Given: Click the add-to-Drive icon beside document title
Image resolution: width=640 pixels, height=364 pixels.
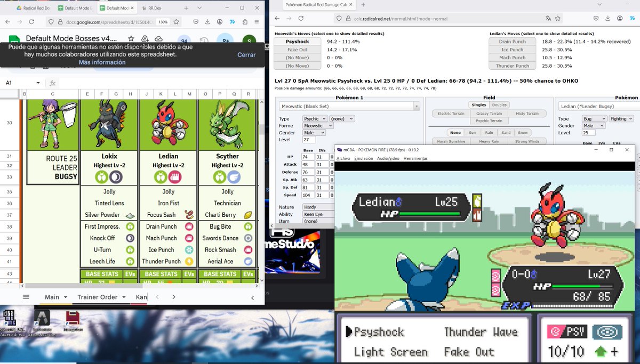Looking at the screenshot, I should pyautogui.click(x=145, y=39).
